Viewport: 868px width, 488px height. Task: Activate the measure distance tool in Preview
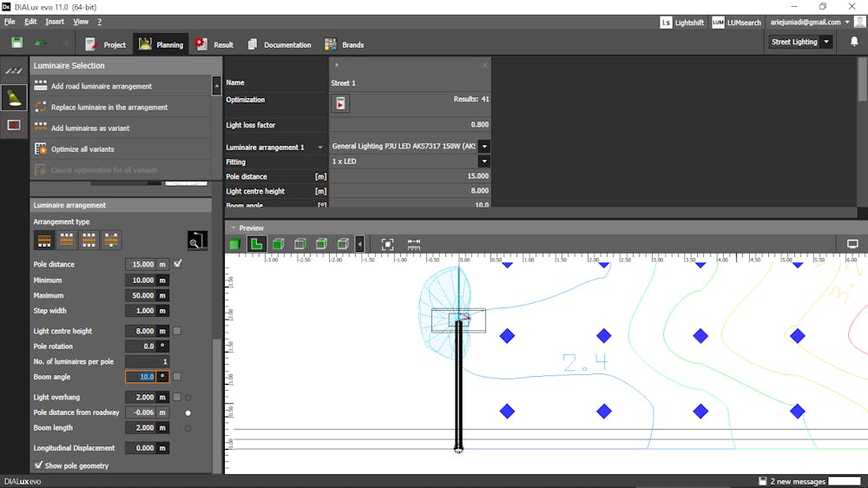pyautogui.click(x=414, y=244)
